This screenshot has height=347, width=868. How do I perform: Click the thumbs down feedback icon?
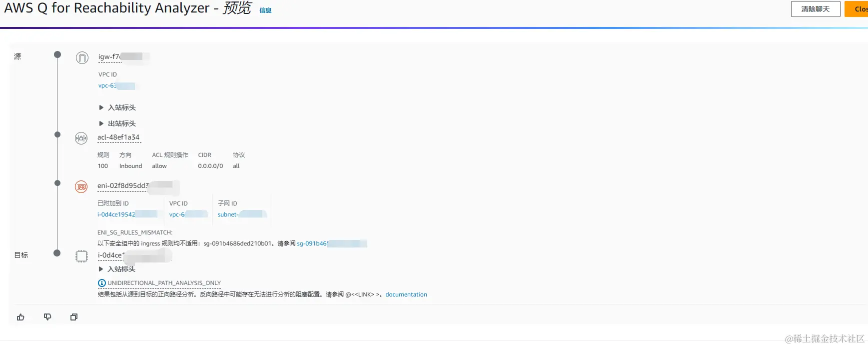(47, 317)
